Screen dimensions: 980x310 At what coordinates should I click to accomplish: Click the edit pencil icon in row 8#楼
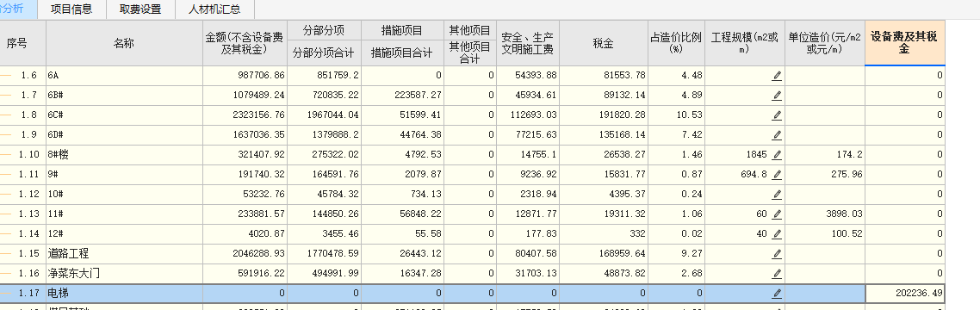coord(776,154)
